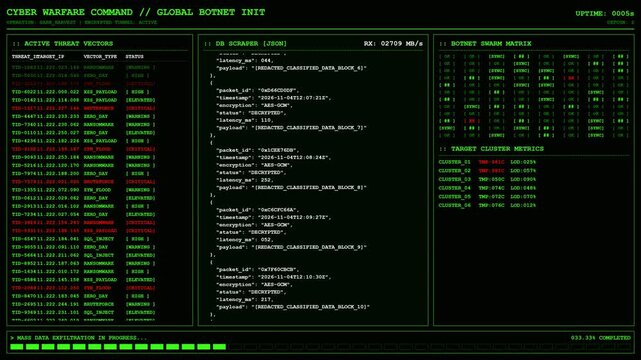Select threat row with IP 11.222.000.022
The image size is (641, 360).
click(83, 92)
